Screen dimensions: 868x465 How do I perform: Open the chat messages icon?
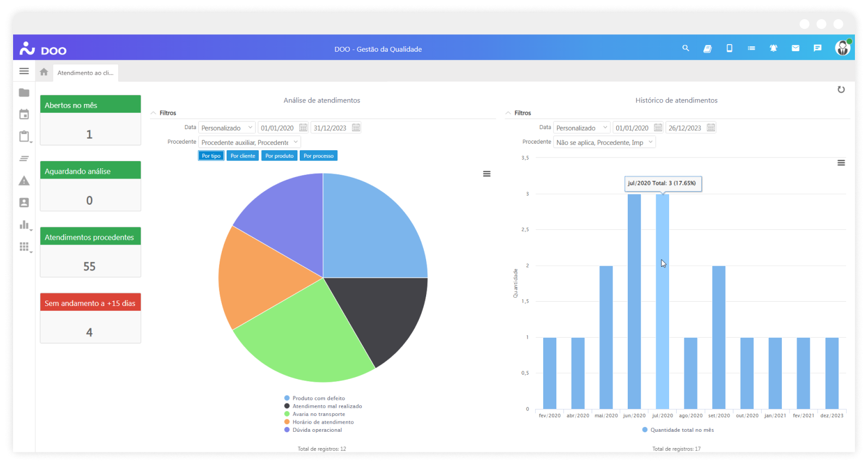817,48
